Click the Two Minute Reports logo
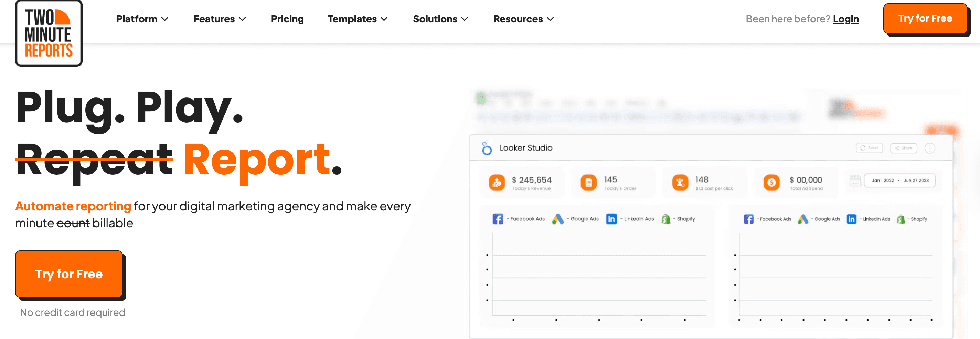Image resolution: width=980 pixels, height=339 pixels. (49, 33)
